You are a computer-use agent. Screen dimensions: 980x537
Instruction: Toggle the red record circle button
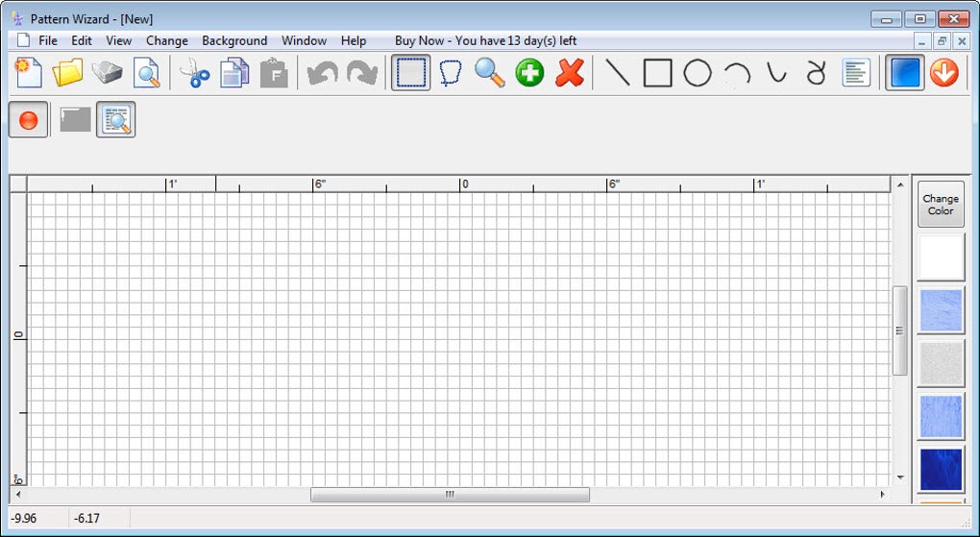point(28,119)
